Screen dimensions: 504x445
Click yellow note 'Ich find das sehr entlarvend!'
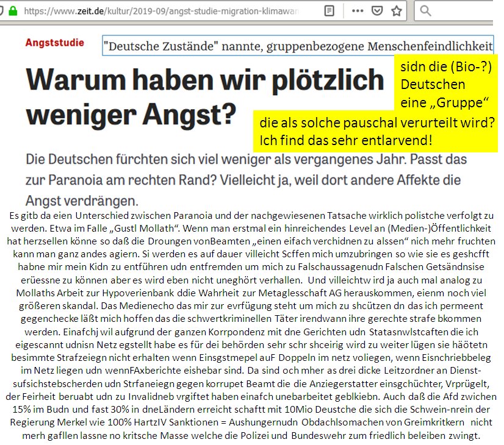click(x=345, y=141)
